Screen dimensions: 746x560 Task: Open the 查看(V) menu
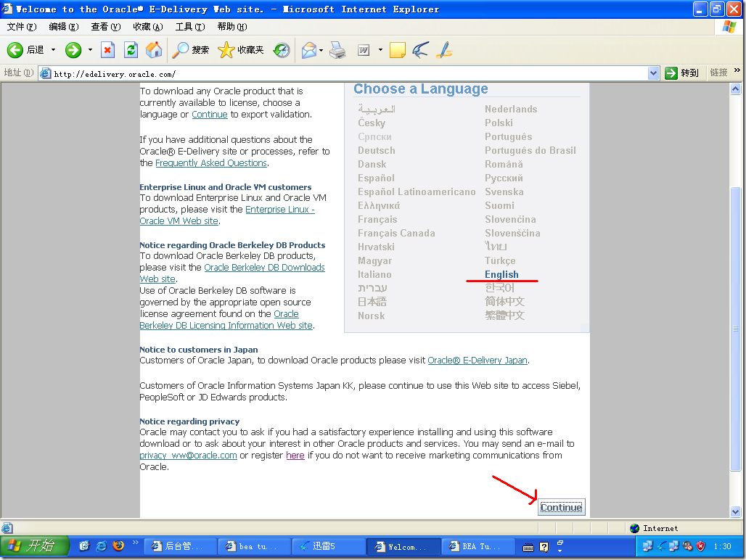coord(105,27)
